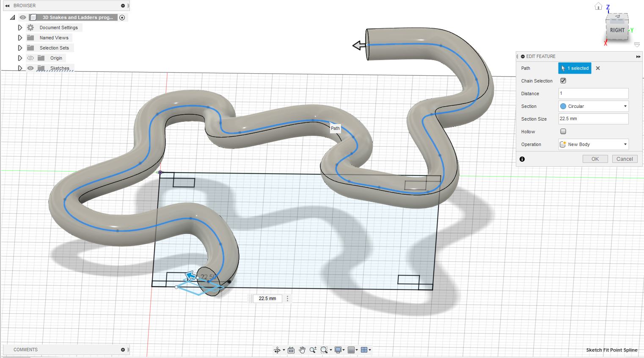Click the Grid and Snaps icon
The height and width of the screenshot is (358, 644).
pyautogui.click(x=352, y=350)
